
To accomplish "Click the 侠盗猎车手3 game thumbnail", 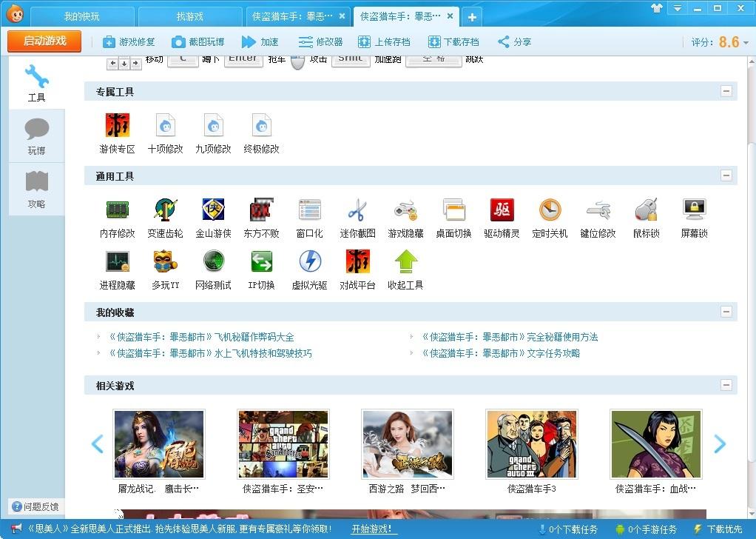I will (x=530, y=444).
